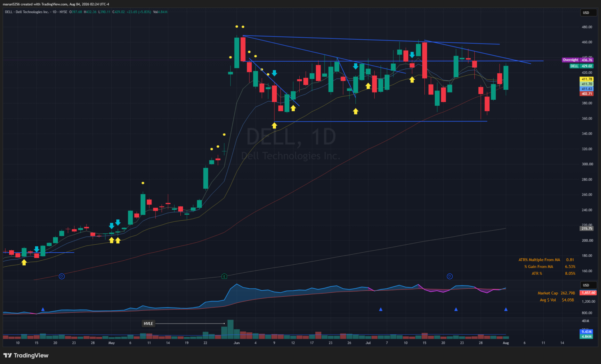The image size is (601, 364).
Task: Open USD currency selector in indicator pane
Action: (588, 285)
